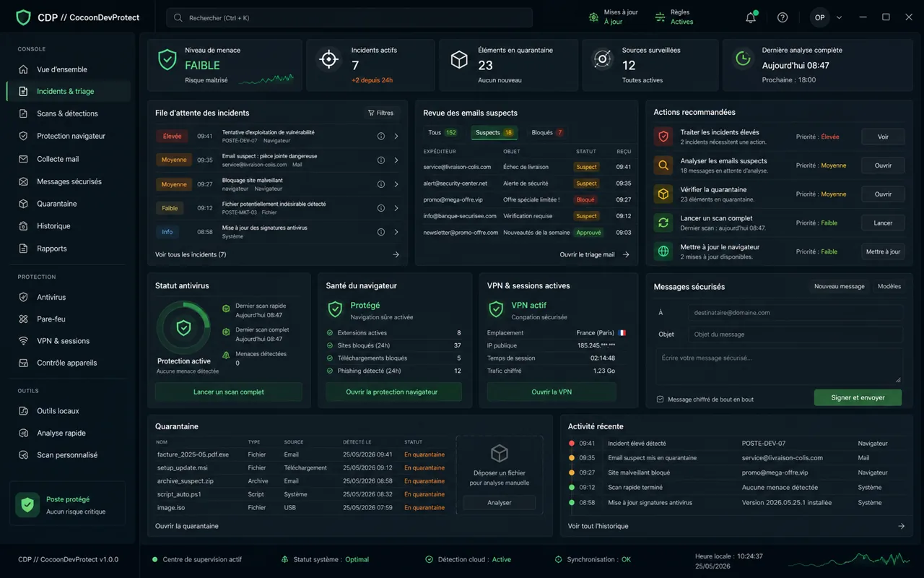Expand the Fichier potentiellement indésirable incident chevron
Viewport: 924px width, 578px height.
396,208
